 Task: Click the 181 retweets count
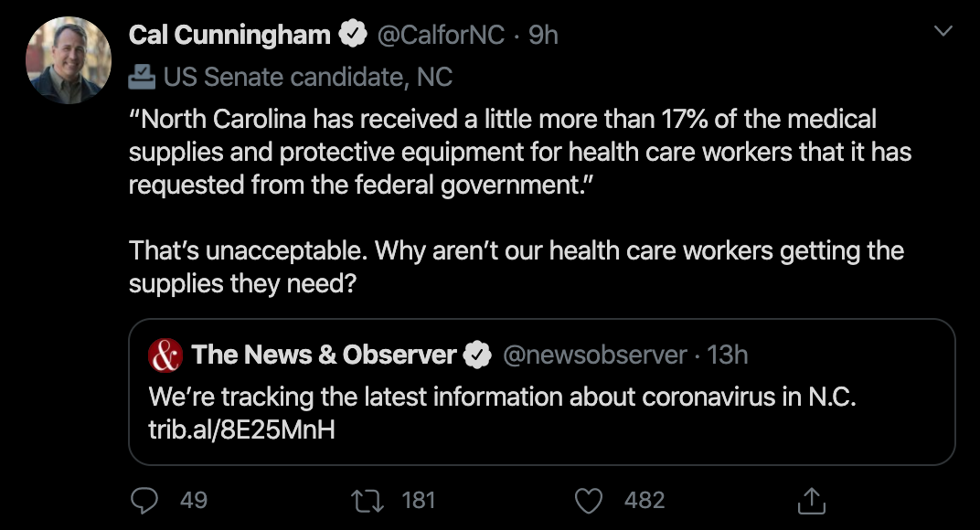pyautogui.click(x=419, y=500)
